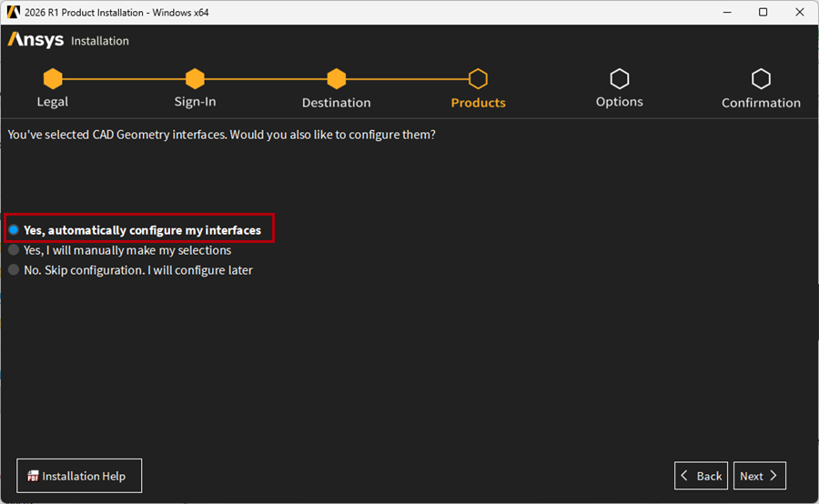Click the Legal step hexagon icon
819x504 pixels.
point(53,79)
